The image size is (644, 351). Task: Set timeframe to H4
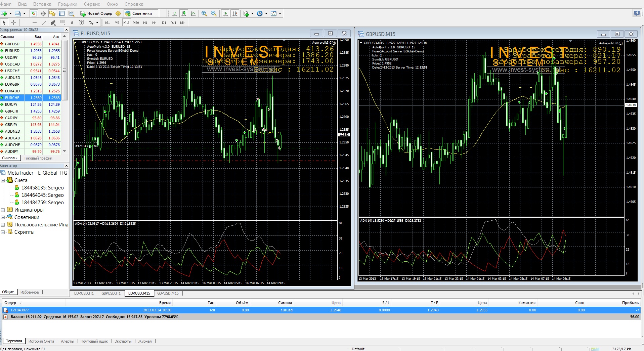154,23
